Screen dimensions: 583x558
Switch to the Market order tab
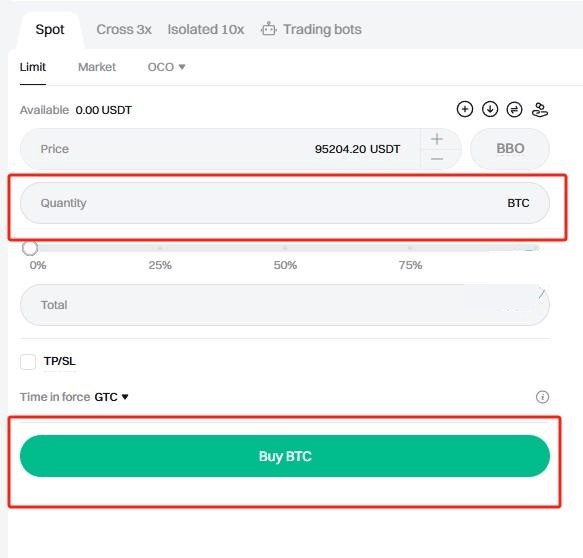click(97, 67)
